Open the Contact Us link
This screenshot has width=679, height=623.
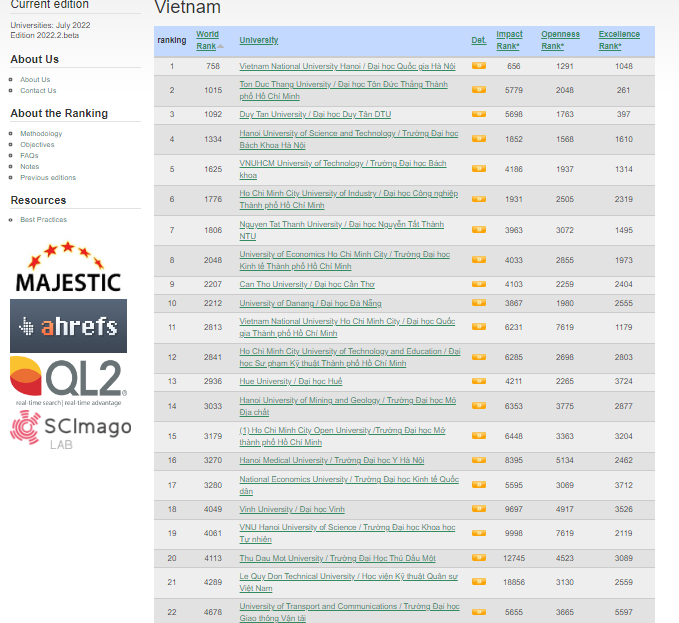pyautogui.click(x=38, y=90)
